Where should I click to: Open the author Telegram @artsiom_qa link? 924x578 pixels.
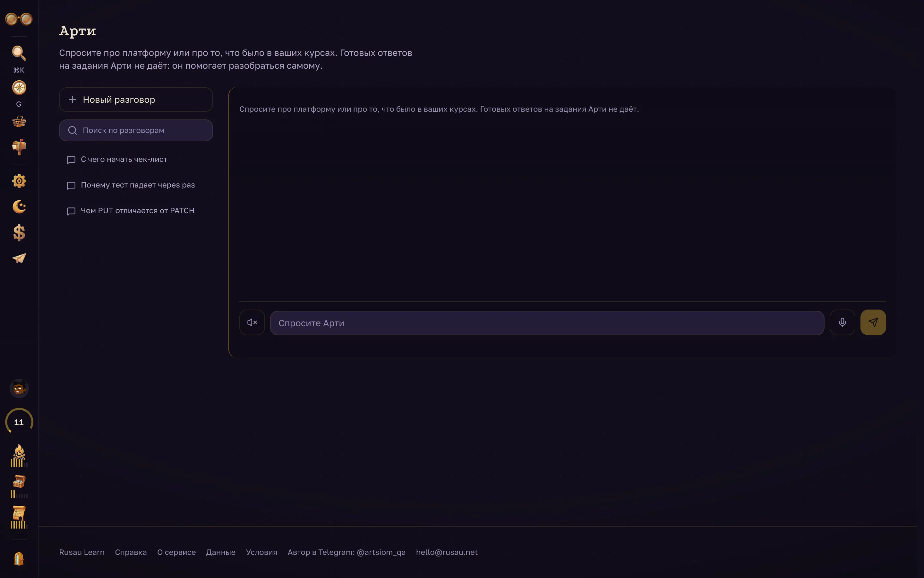346,552
